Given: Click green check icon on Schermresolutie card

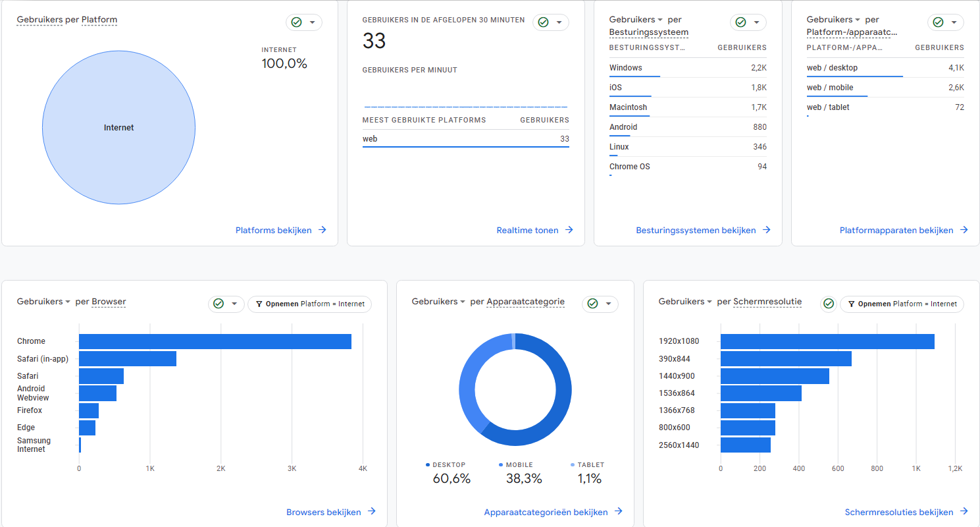Looking at the screenshot, I should [829, 304].
